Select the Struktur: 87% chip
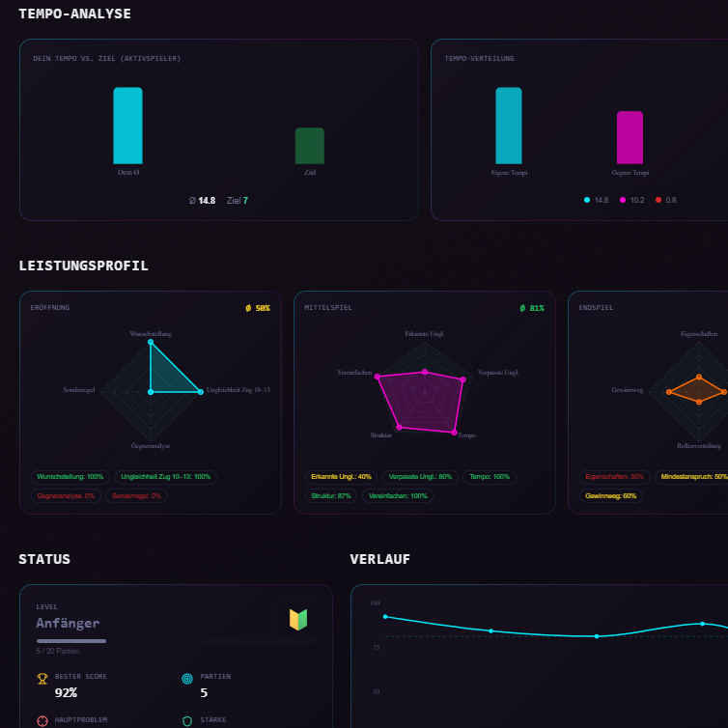728x728 pixels. pos(331,495)
